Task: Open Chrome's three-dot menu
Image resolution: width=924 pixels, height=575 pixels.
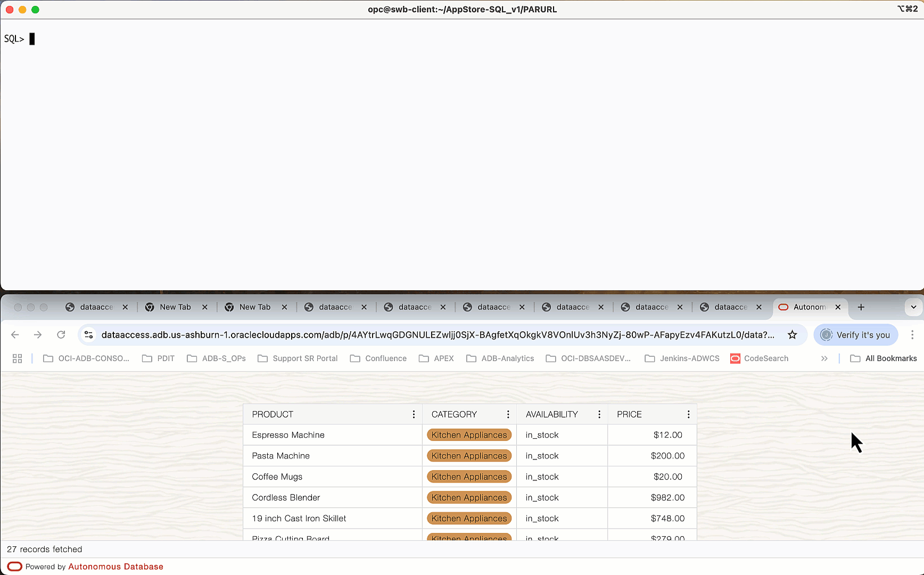Action: point(913,334)
